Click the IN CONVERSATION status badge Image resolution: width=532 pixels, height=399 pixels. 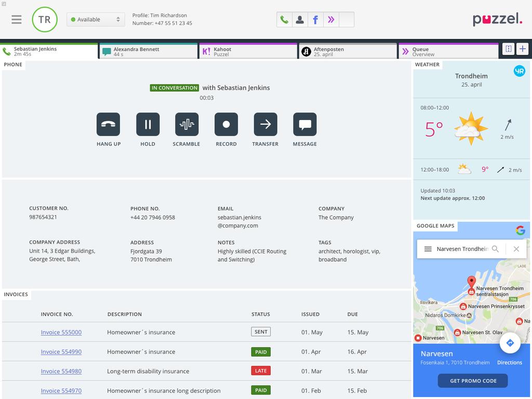tap(175, 88)
